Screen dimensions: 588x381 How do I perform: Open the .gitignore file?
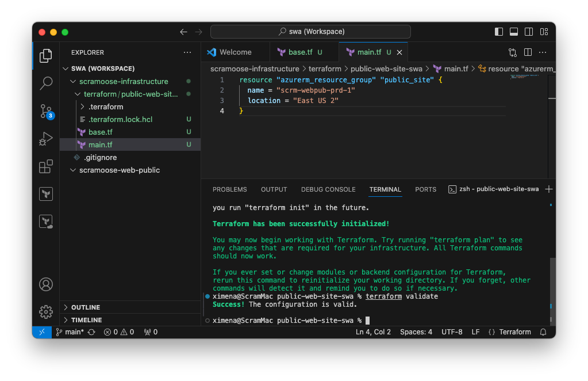[x=130, y=157]
